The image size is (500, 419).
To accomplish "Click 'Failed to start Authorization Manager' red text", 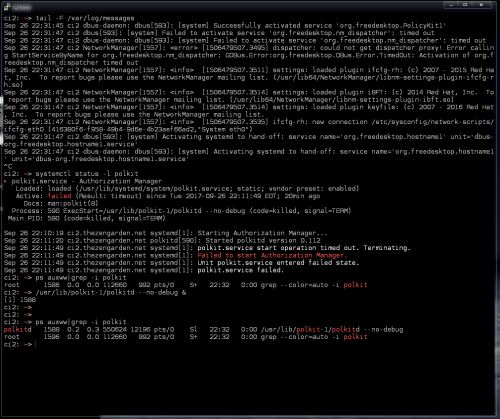I will point(272,255).
